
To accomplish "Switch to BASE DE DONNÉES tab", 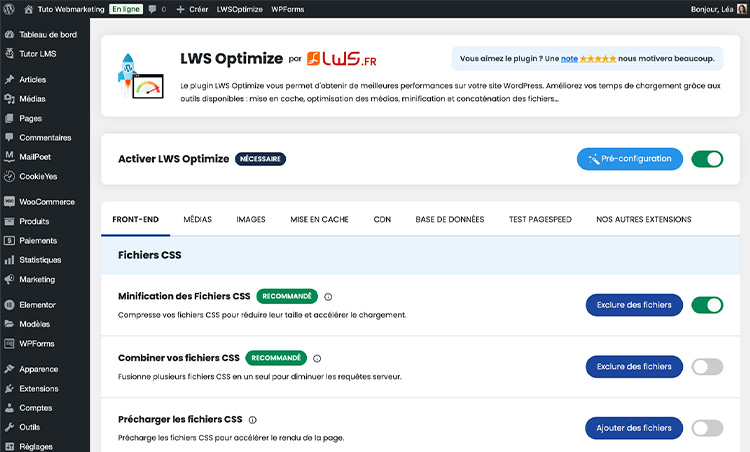I will click(x=450, y=219).
